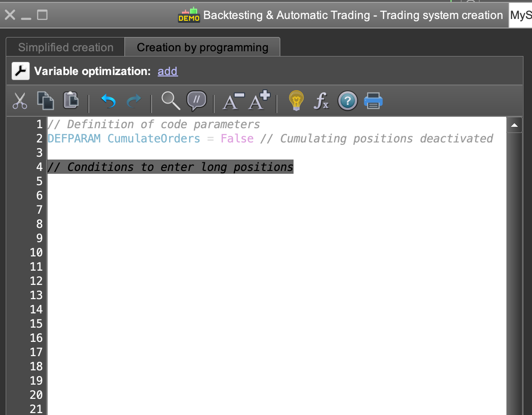Print the code with printer icon

(x=373, y=101)
